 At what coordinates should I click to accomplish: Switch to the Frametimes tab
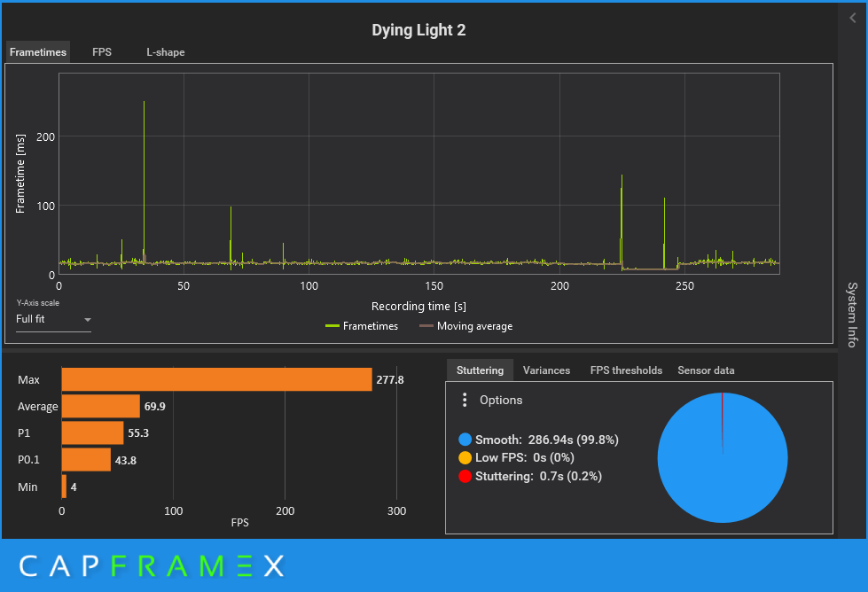38,52
